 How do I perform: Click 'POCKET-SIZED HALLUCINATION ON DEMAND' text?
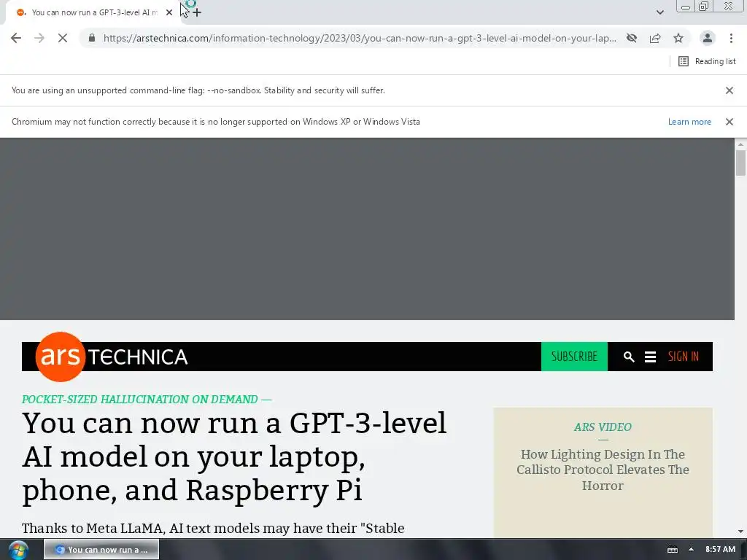click(139, 400)
